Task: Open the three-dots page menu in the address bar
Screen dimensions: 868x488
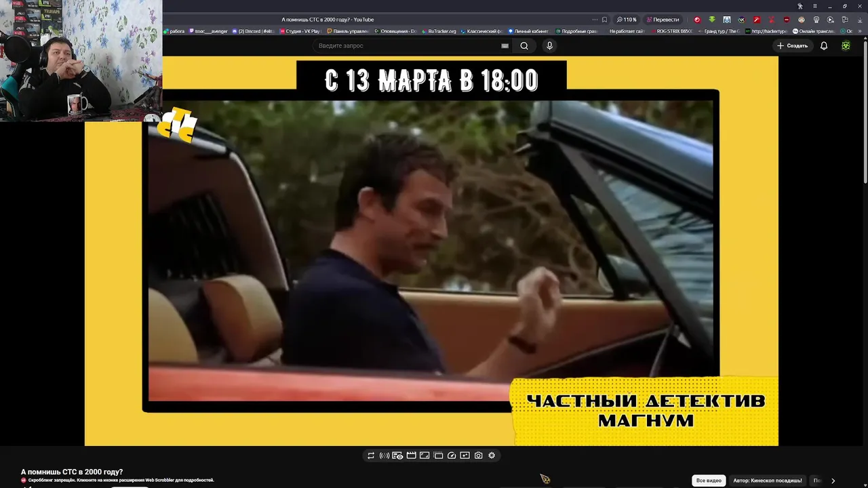Action: point(595,20)
